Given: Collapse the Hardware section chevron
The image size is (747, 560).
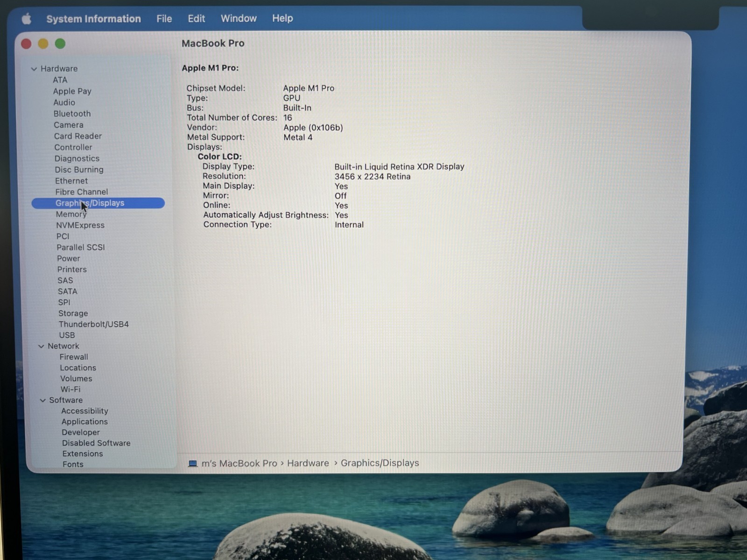Looking at the screenshot, I should pos(34,69).
